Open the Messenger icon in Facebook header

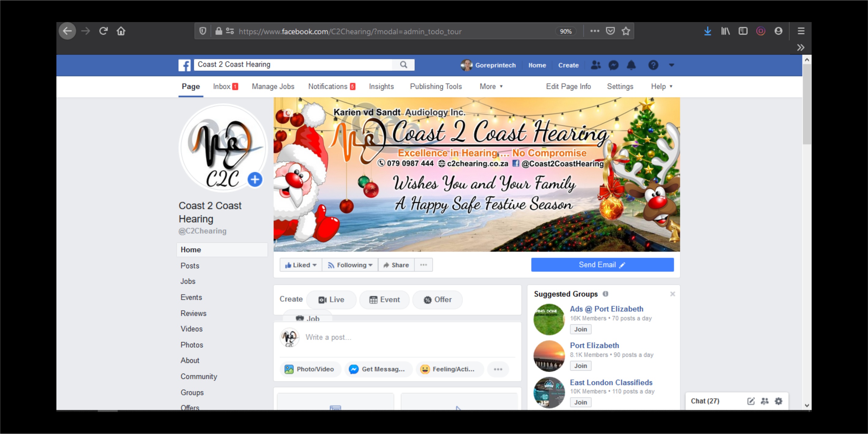(x=613, y=65)
